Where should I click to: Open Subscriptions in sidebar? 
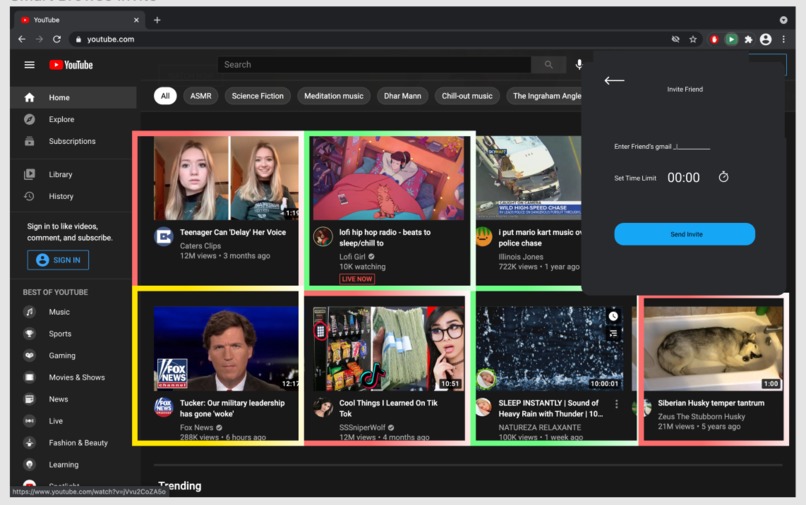[73, 141]
